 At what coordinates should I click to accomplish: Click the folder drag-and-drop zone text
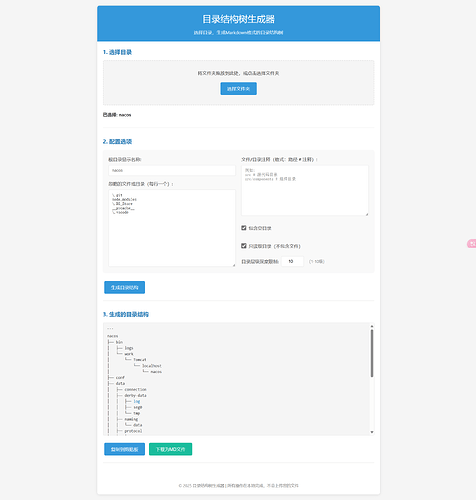(238, 73)
